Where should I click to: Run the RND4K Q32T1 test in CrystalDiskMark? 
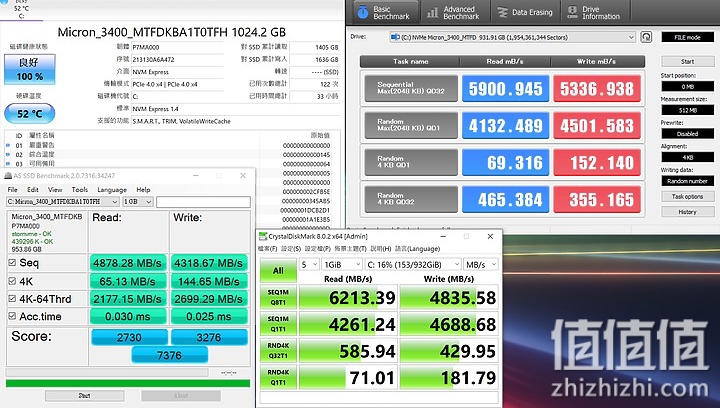[278, 351]
